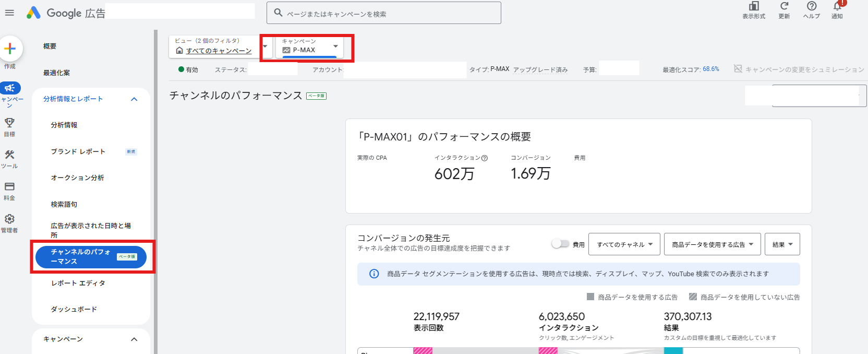Open 料金 billing card icon
The width and height of the screenshot is (868, 354).
tap(9, 187)
